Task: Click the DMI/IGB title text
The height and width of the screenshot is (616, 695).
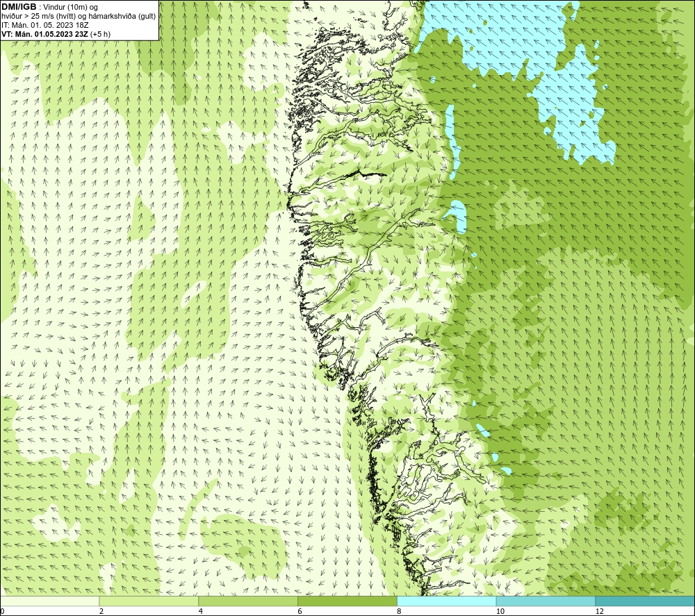Action: (19, 7)
